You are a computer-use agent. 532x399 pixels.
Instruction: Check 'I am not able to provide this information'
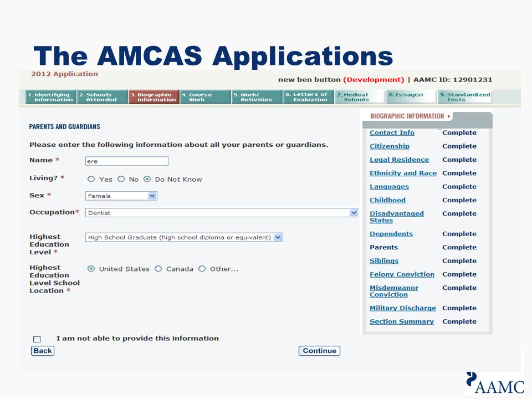tap(37, 339)
